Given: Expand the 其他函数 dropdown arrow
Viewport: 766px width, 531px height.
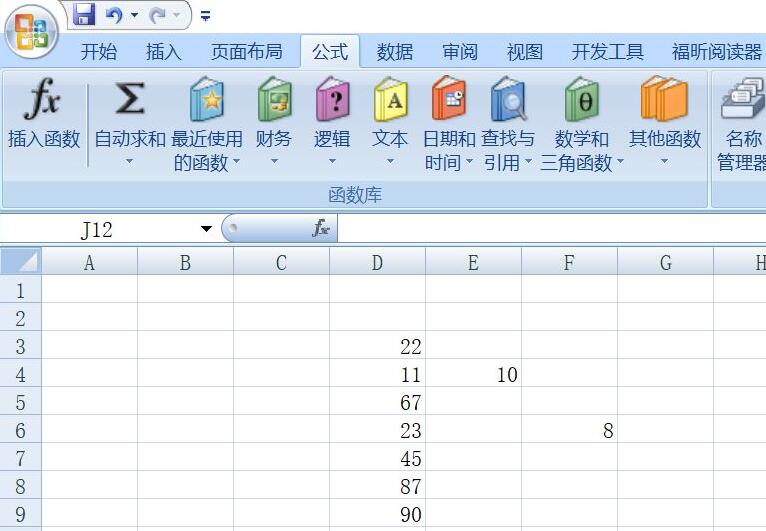Looking at the screenshot, I should coord(664,161).
